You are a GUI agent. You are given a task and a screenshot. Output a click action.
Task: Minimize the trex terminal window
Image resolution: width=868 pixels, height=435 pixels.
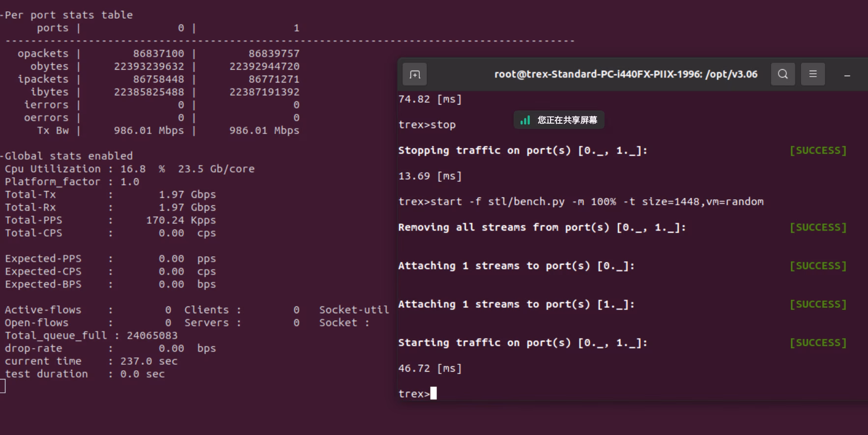tap(847, 75)
